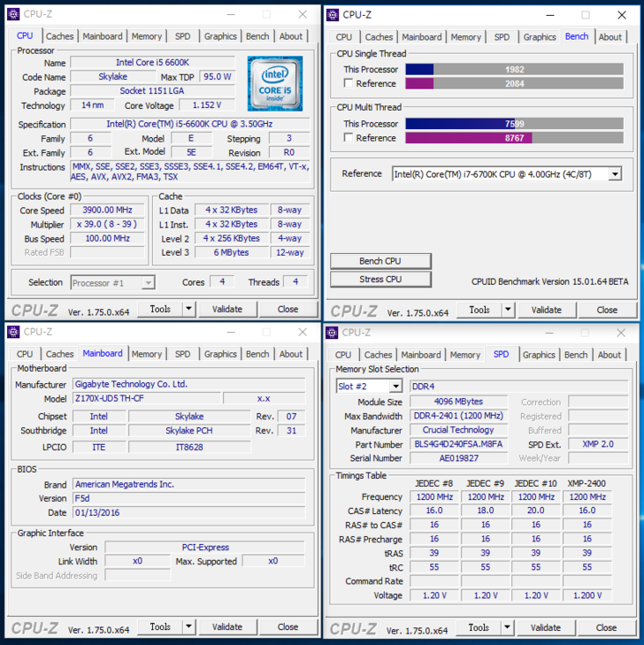Expand Tools arrow in CPU tab window

coord(188,309)
